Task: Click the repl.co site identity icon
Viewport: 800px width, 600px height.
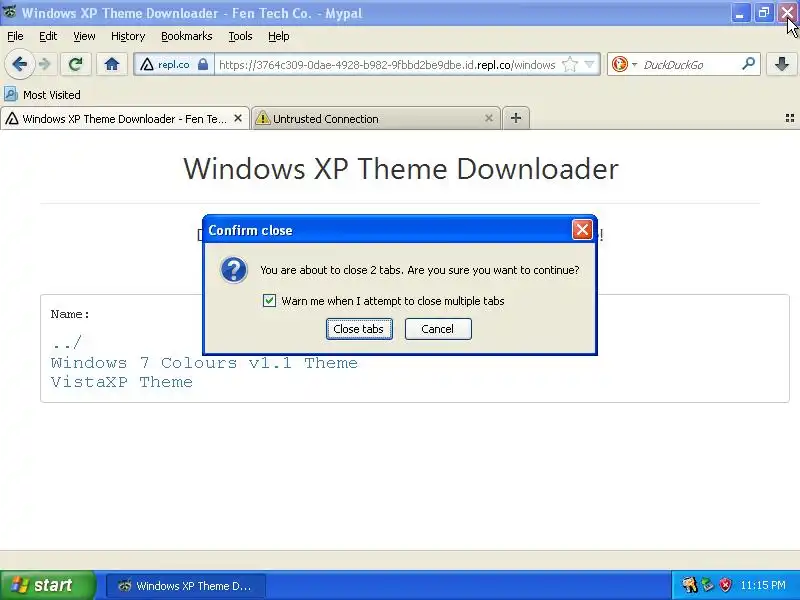Action: (147, 65)
